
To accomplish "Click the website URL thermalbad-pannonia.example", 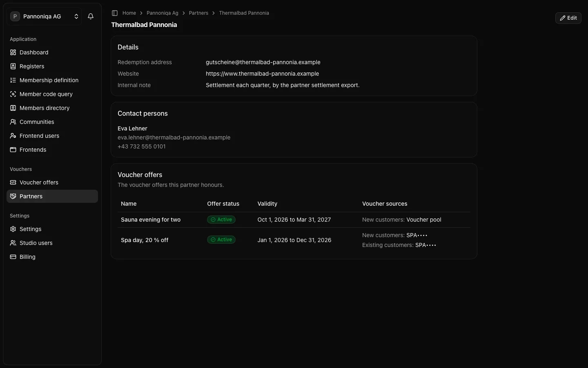I will click(262, 74).
